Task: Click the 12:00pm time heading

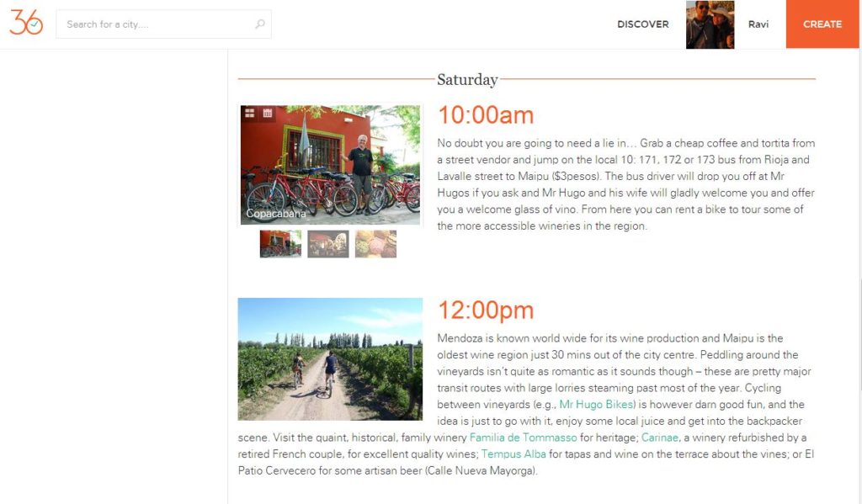Action: tap(486, 310)
